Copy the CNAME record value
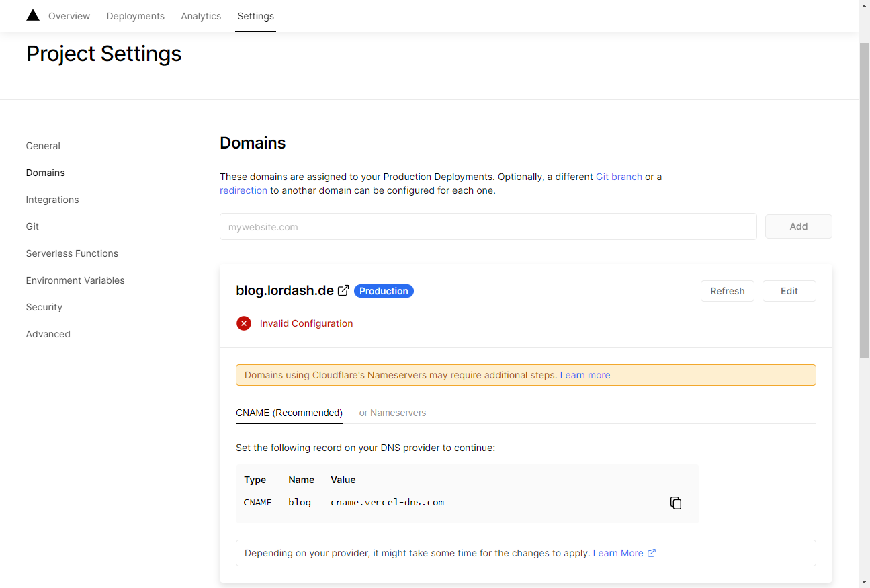The width and height of the screenshot is (870, 588). point(676,503)
